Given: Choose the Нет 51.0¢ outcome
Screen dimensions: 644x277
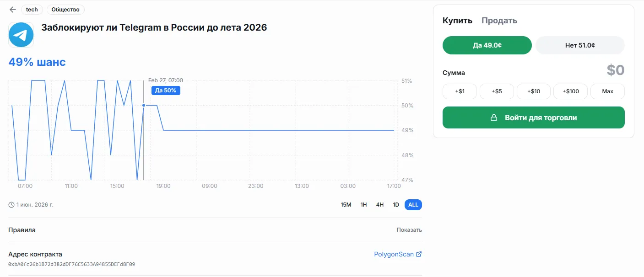Looking at the screenshot, I should pyautogui.click(x=580, y=45).
